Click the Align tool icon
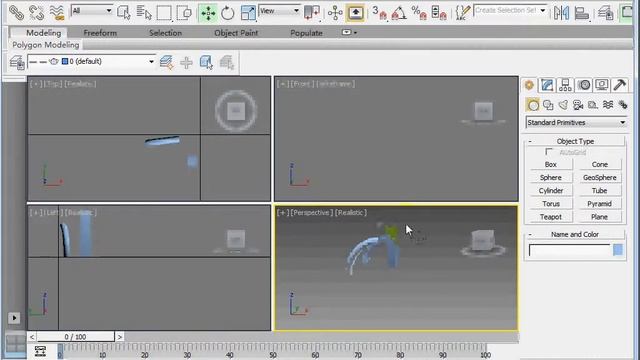 click(x=582, y=13)
